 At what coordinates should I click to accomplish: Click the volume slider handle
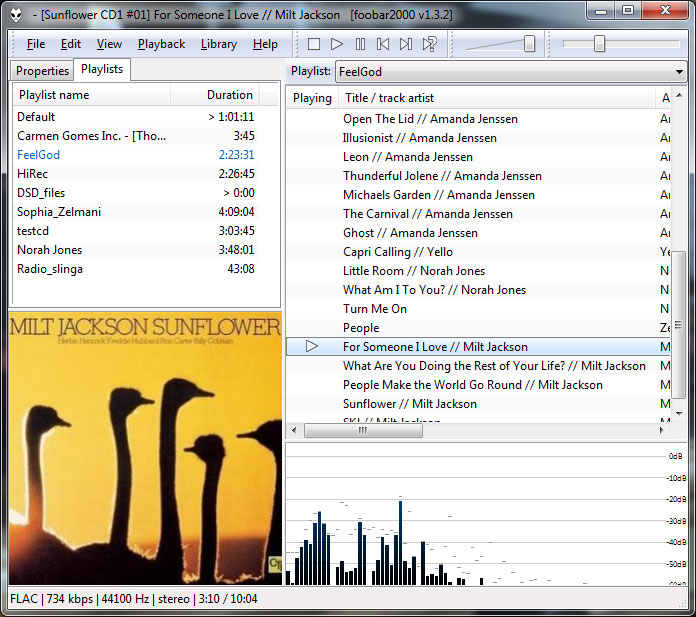529,44
